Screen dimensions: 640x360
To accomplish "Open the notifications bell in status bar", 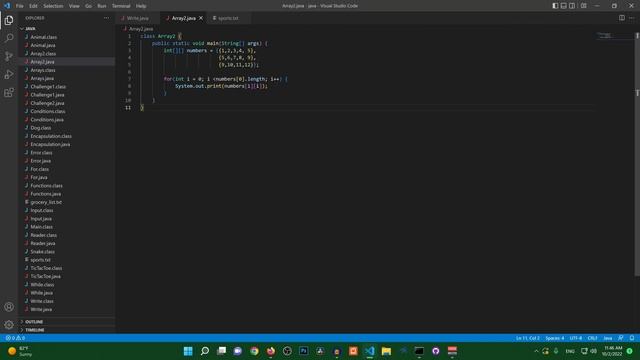I will (632, 338).
